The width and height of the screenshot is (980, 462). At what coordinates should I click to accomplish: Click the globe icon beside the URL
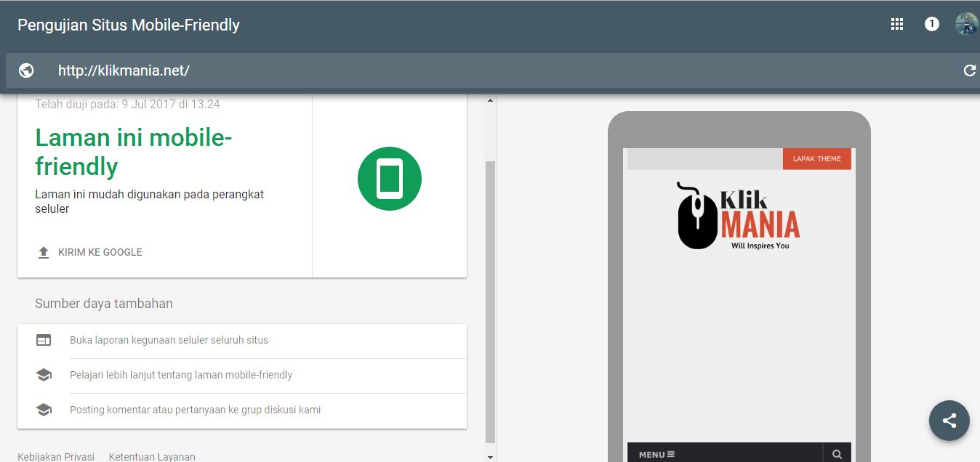click(x=26, y=70)
